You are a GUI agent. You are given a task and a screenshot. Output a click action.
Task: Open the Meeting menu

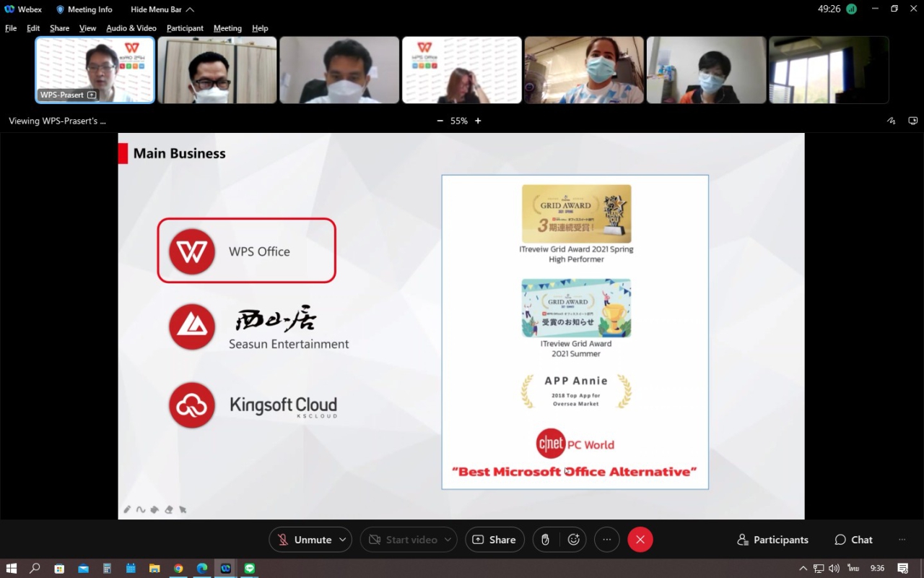tap(227, 28)
